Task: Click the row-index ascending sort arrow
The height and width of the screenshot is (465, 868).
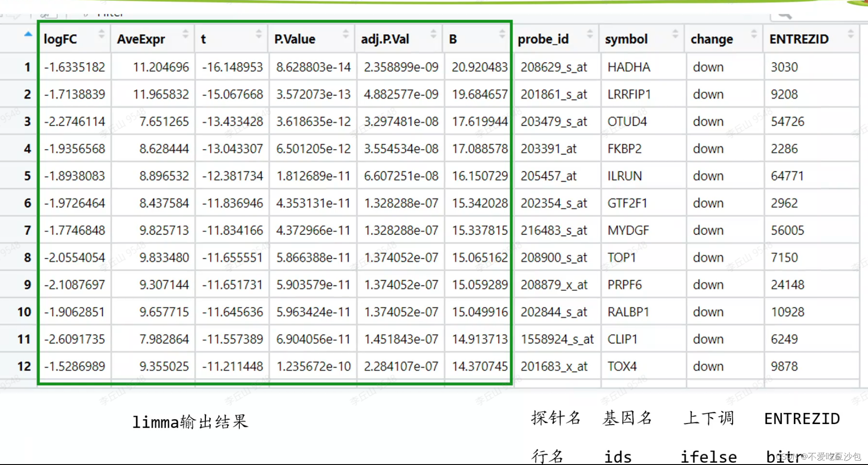Action: 28,34
